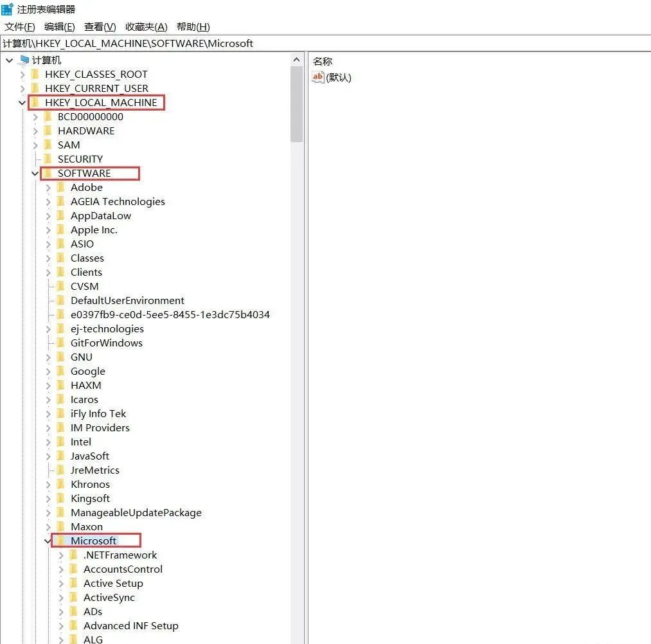651x644 pixels.
Task: Select the GitForWindows key
Action: tap(106, 343)
